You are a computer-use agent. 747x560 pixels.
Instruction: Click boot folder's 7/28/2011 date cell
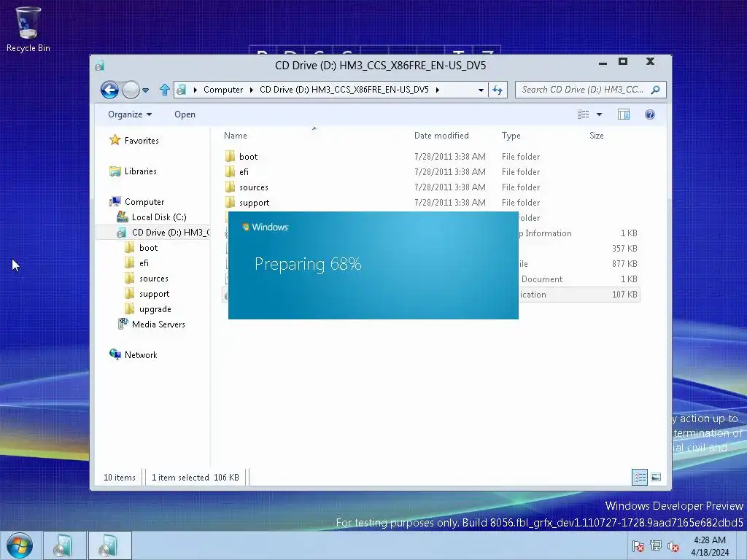tap(449, 157)
